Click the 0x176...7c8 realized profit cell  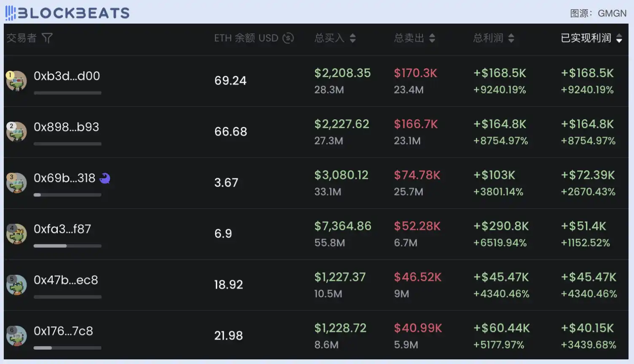tap(588, 336)
